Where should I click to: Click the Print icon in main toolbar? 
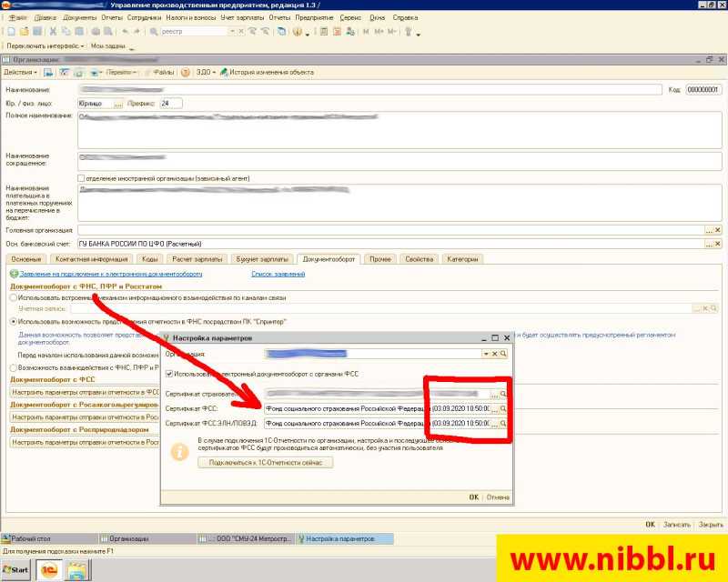tap(96, 32)
